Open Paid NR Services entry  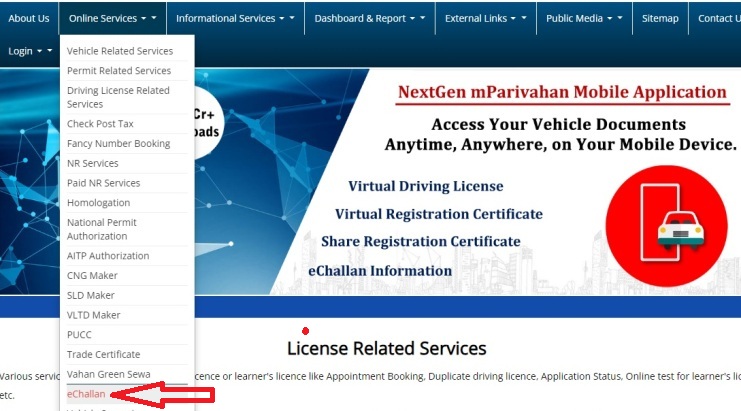click(103, 183)
